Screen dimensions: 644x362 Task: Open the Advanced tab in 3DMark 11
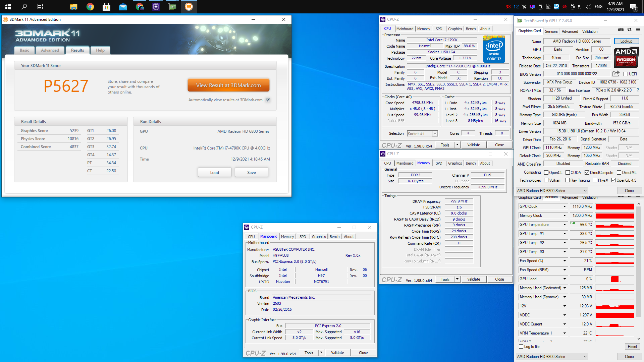click(x=50, y=50)
